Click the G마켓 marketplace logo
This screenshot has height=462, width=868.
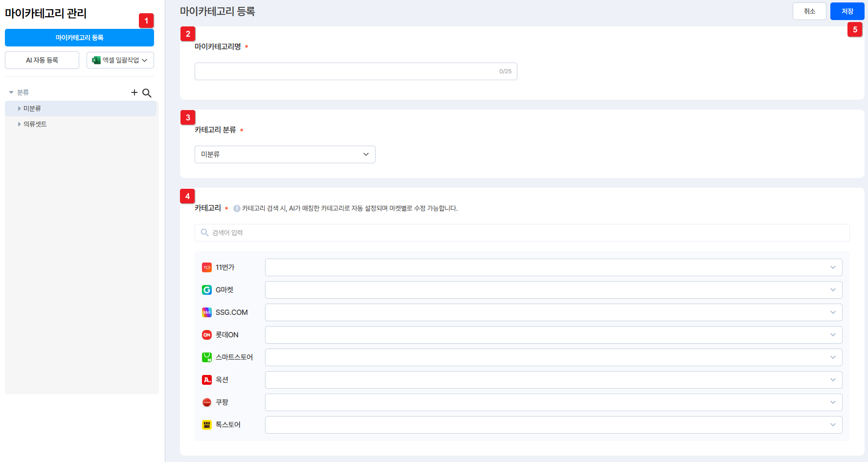(207, 290)
